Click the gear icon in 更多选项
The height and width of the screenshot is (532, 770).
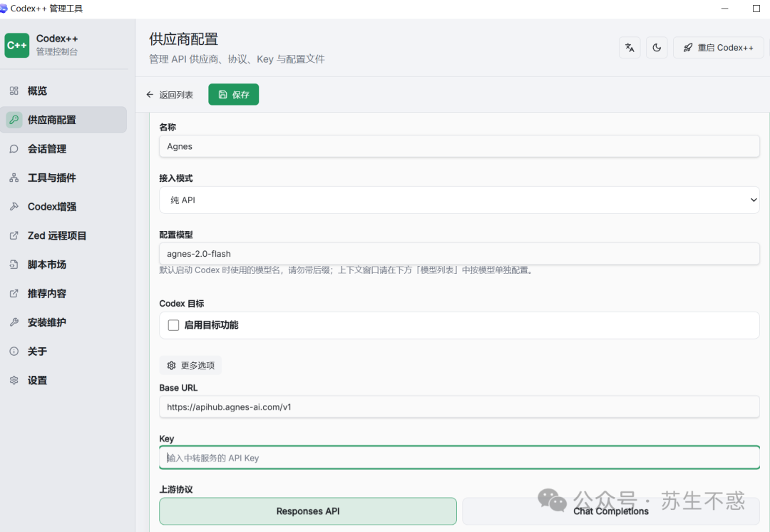(x=171, y=365)
